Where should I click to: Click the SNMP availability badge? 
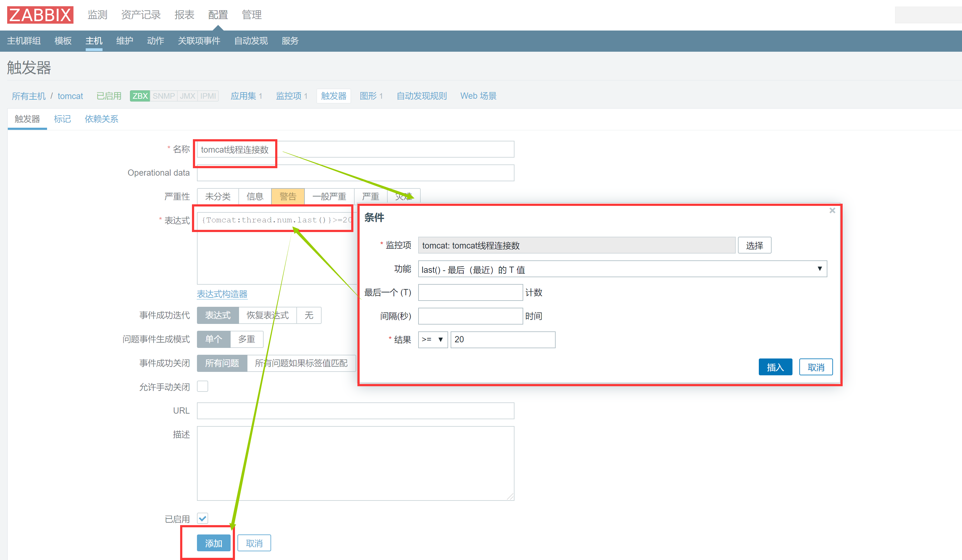pyautogui.click(x=163, y=96)
